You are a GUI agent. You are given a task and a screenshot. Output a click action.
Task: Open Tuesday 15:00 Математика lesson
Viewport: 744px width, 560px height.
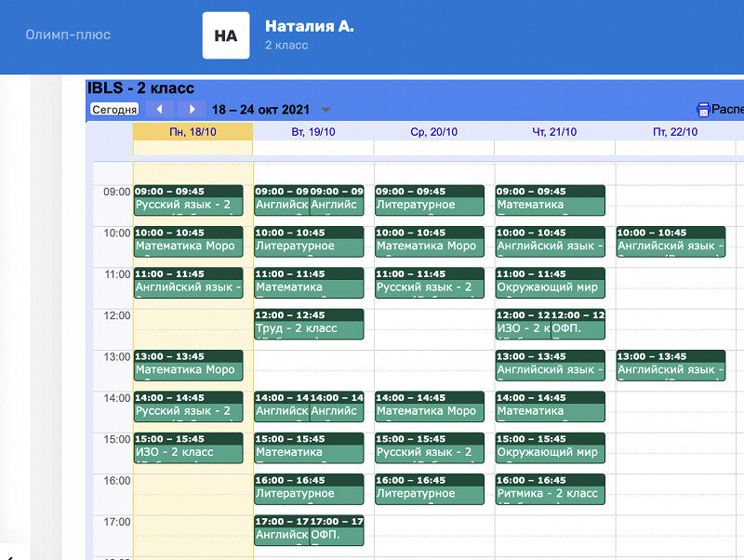click(x=309, y=448)
